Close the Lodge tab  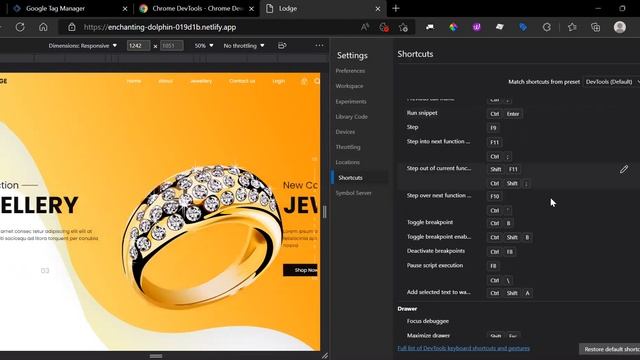(378, 9)
